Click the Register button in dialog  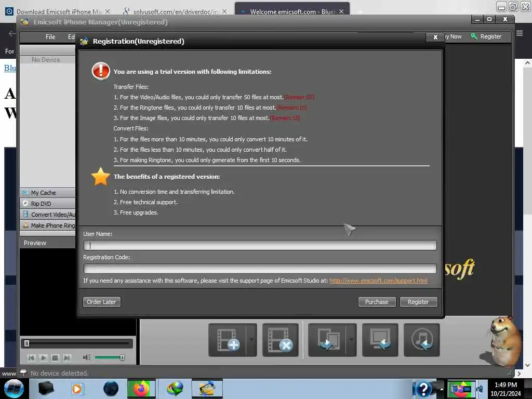(x=418, y=302)
